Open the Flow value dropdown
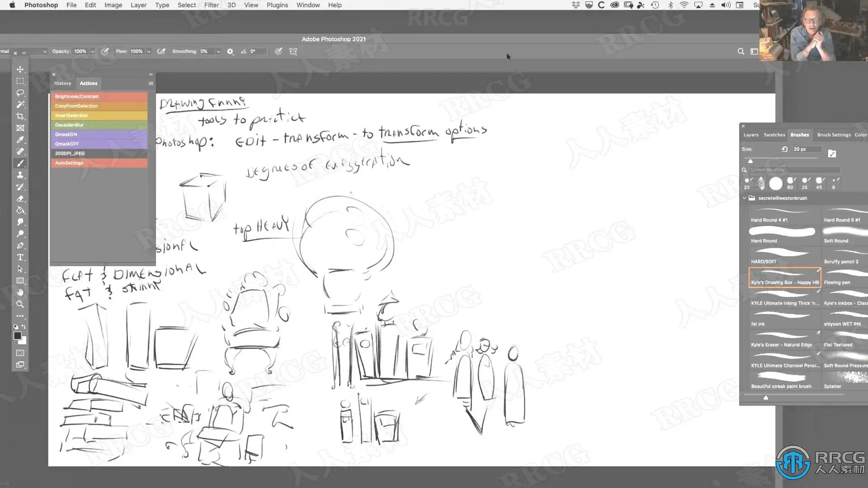 [x=148, y=52]
